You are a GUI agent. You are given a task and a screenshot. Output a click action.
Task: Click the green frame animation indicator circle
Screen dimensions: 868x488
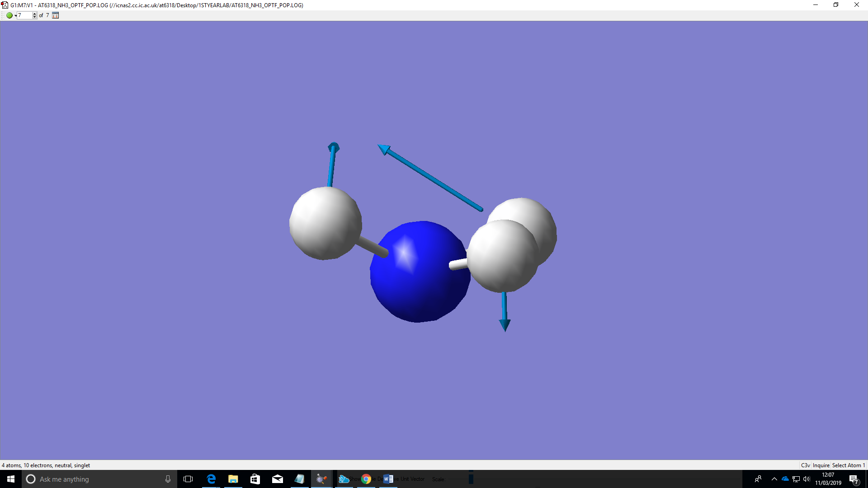click(9, 15)
